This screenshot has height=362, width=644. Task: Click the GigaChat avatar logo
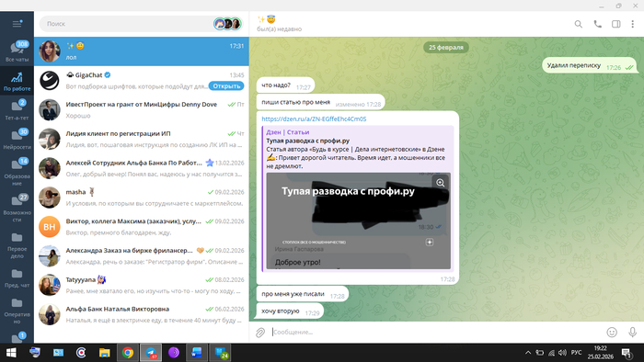tap(50, 80)
